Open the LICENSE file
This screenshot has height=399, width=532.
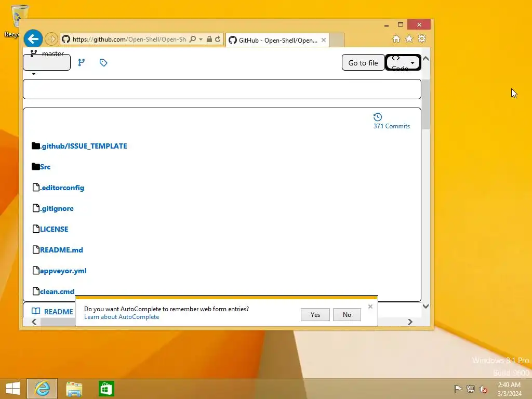(x=54, y=229)
